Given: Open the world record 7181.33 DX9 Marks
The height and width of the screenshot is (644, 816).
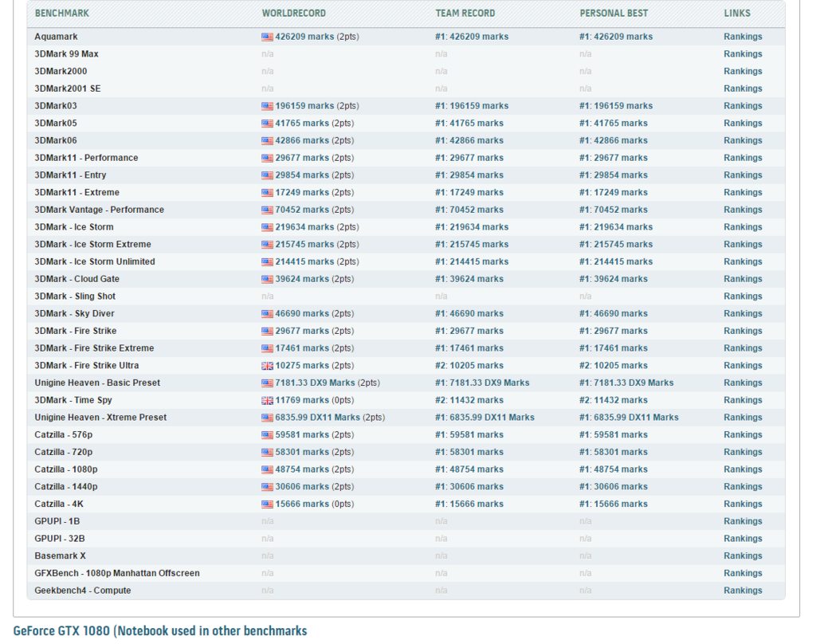Looking at the screenshot, I should (x=315, y=383).
